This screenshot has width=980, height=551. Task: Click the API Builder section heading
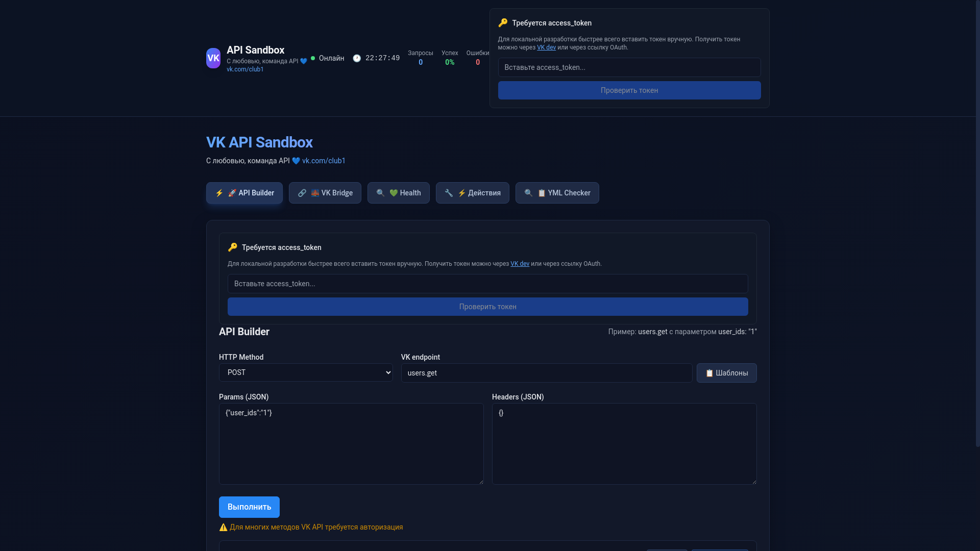(x=244, y=332)
